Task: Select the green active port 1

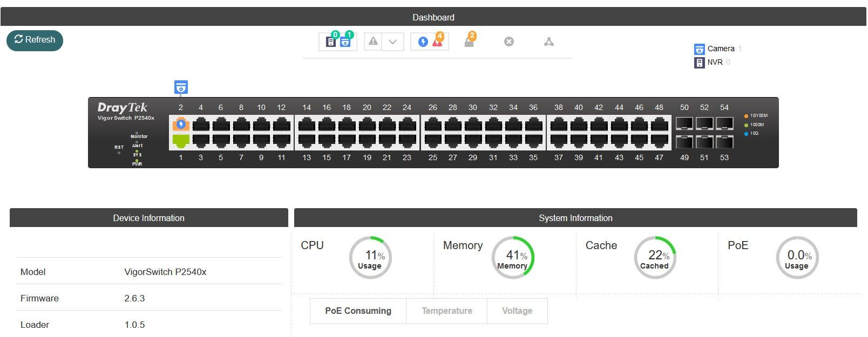Action: click(181, 141)
